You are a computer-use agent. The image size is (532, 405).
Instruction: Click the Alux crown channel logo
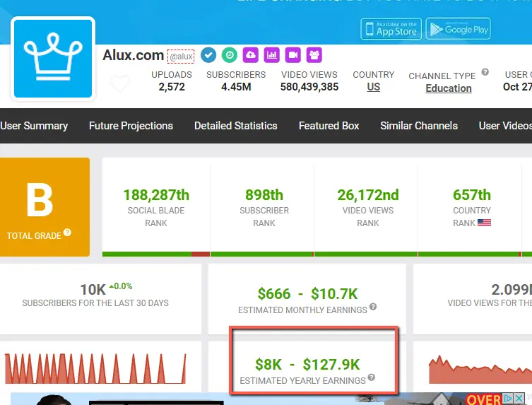53,59
